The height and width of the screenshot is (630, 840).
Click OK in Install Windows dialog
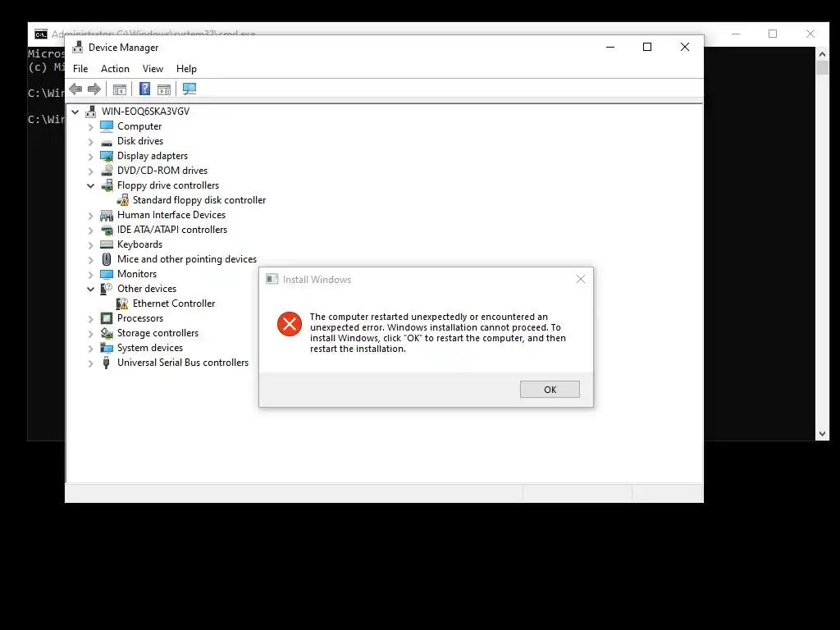[x=550, y=390]
